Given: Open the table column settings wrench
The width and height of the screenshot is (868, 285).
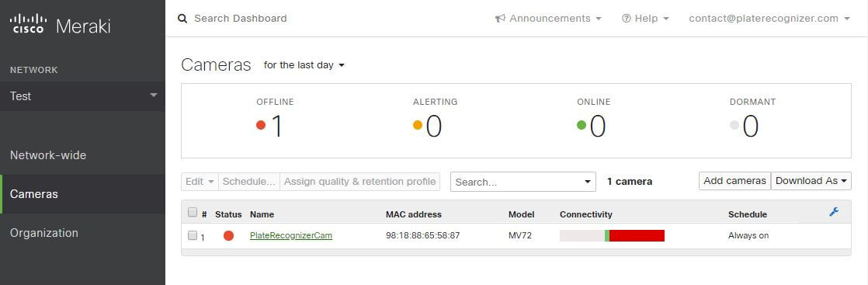Looking at the screenshot, I should pyautogui.click(x=834, y=212).
